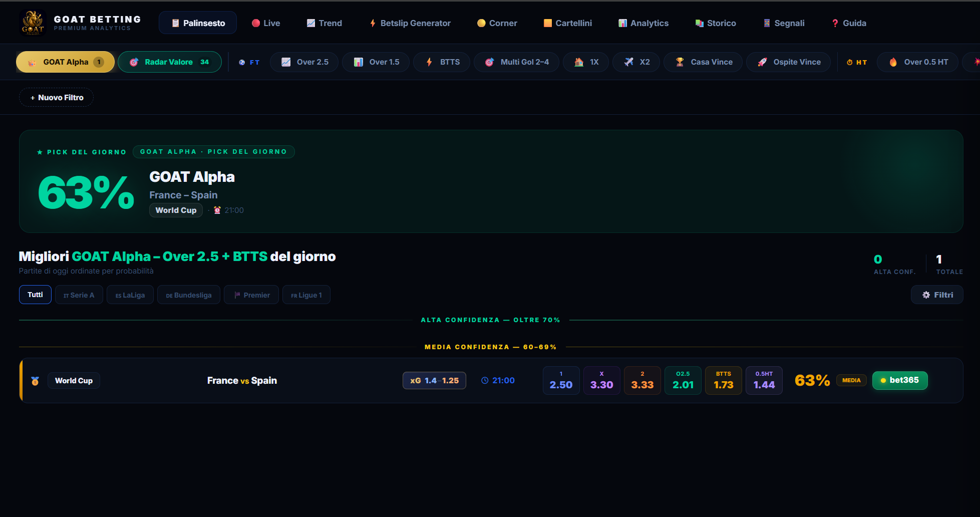Click the Filtri gear icon button

pos(937,295)
